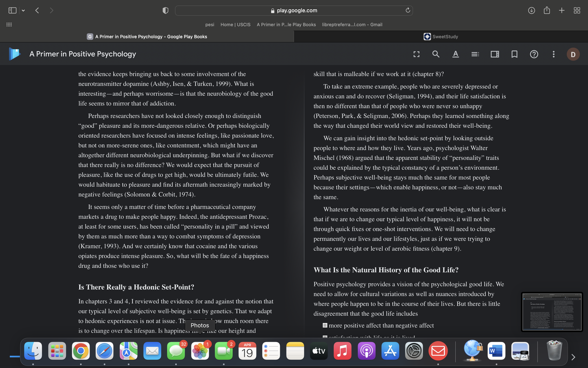Switch to the Google Play Books tab

point(147,37)
